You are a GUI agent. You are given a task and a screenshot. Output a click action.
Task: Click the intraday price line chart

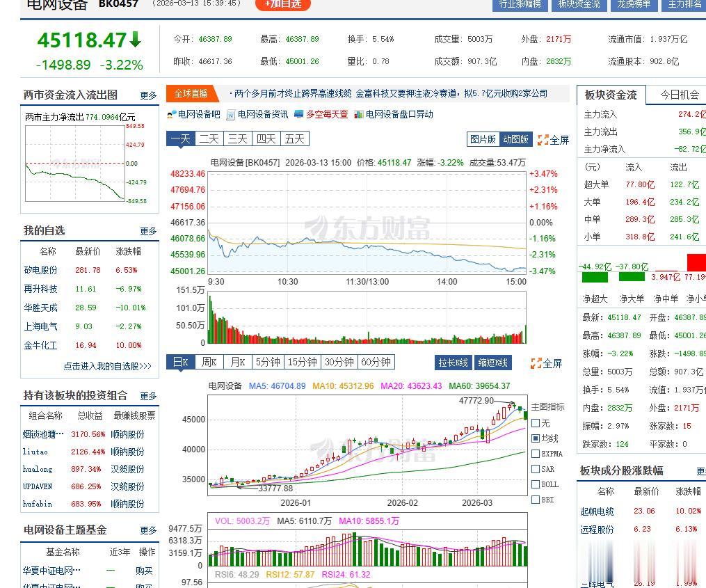[367, 223]
